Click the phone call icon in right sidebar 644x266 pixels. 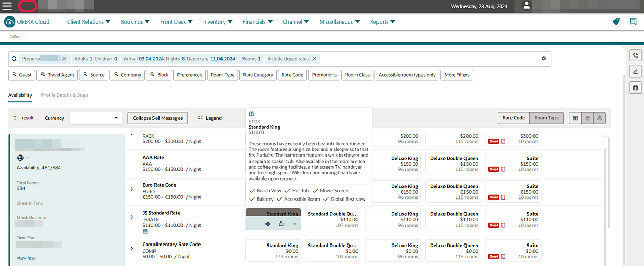[636, 55]
